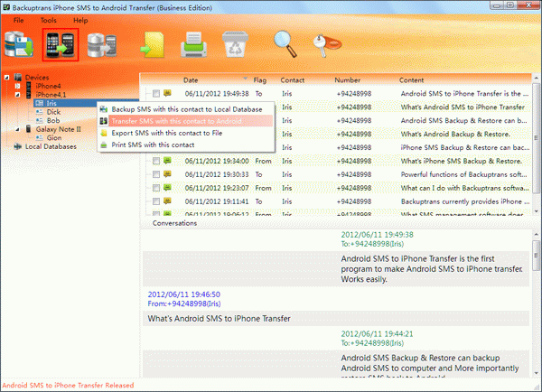Click the conversations pane scroll down arrow
Viewport: 542px width, 392px height.
[x=536, y=373]
